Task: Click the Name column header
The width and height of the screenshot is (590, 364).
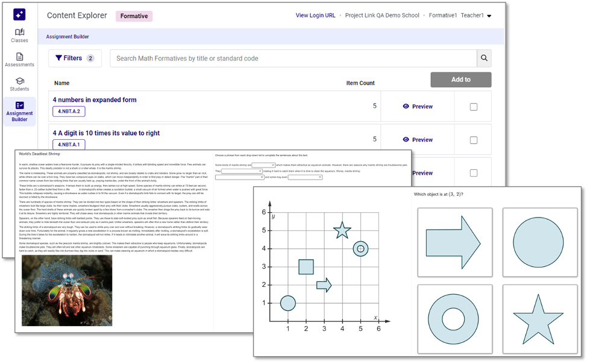Action: (x=61, y=83)
